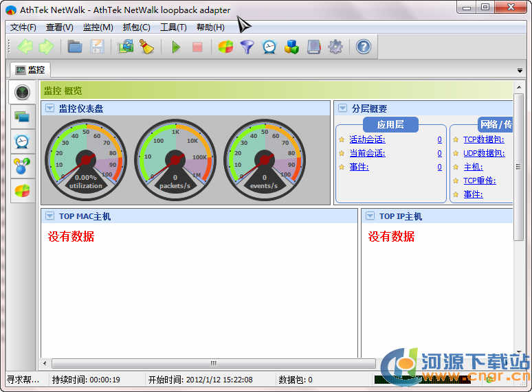Open the gear settings icon in toolbar
532x392 pixels.
coord(335,47)
